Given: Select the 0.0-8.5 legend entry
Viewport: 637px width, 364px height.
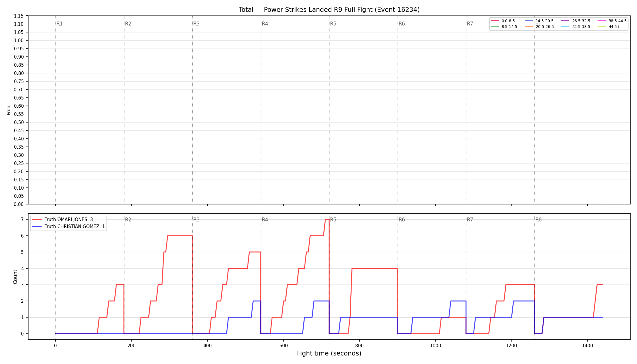Looking at the screenshot, I should click(503, 21).
